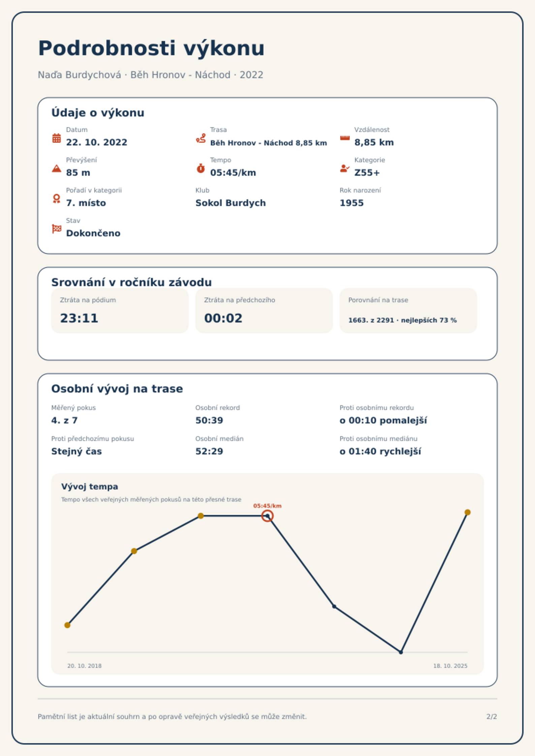Click the Osobní rekord value 50:39
The height and width of the screenshot is (756, 535).
(x=209, y=420)
